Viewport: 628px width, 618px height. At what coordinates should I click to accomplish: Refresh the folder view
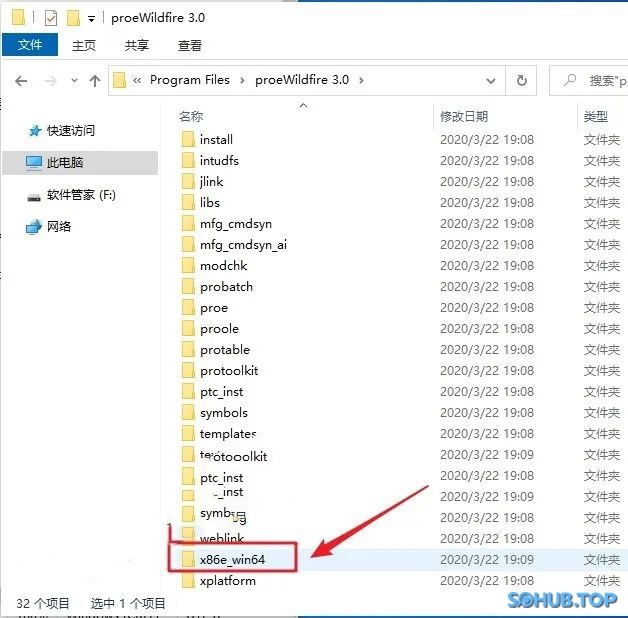click(521, 81)
